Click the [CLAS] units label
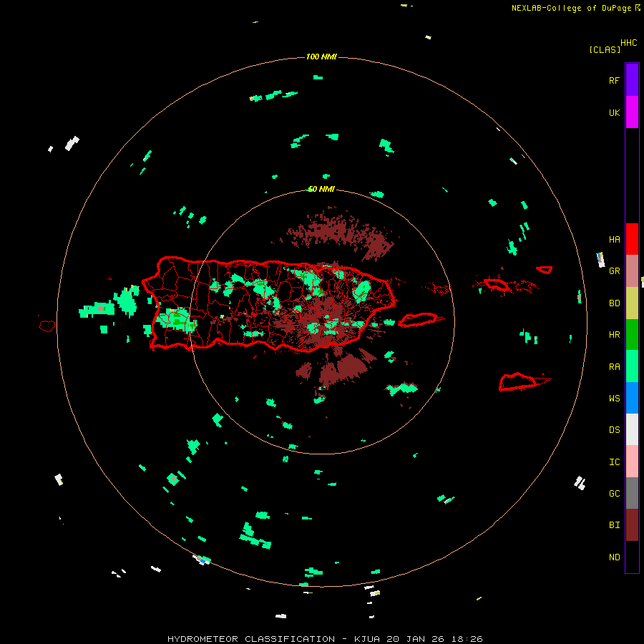644x644 pixels. pos(605,49)
